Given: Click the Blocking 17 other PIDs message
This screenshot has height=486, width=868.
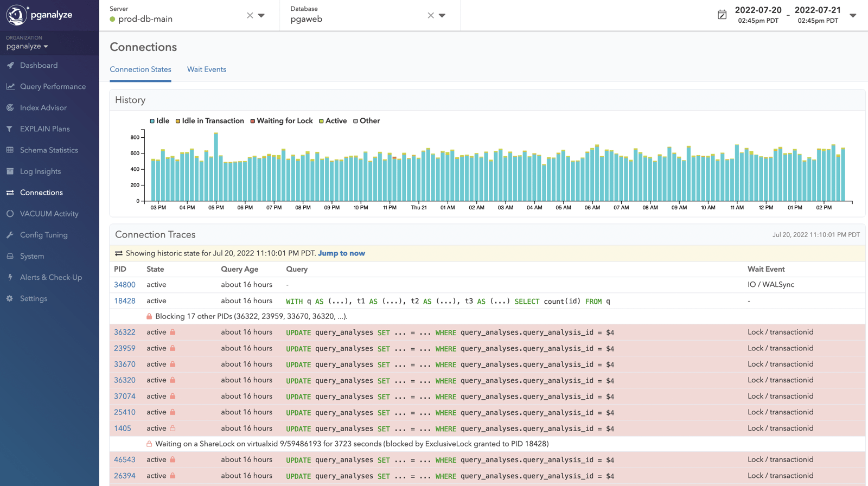Looking at the screenshot, I should 251,317.
